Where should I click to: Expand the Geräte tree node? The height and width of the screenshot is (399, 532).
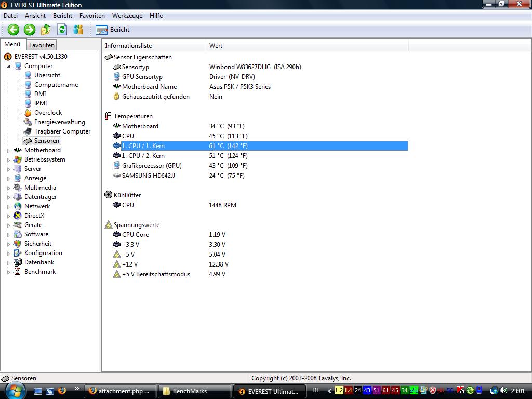(8, 225)
